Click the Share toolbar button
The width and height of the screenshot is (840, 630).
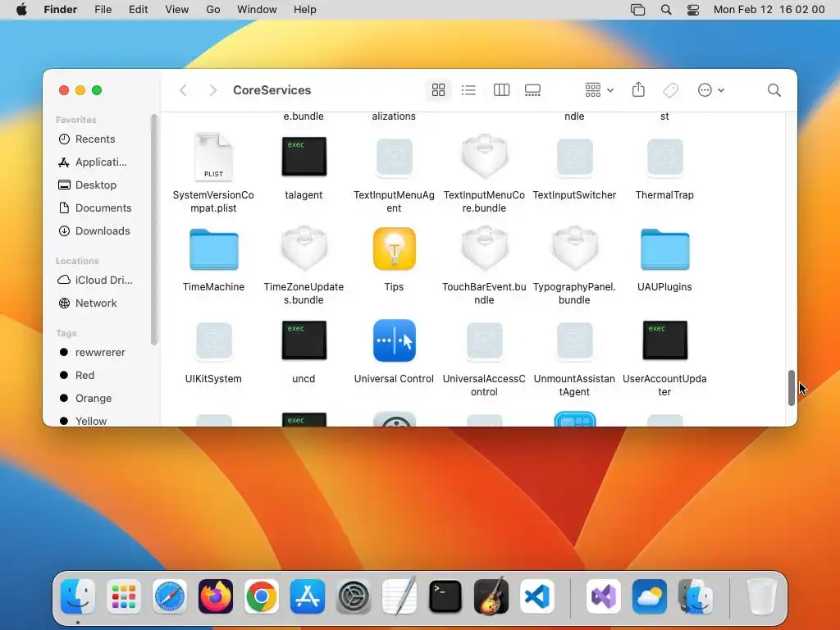(638, 89)
